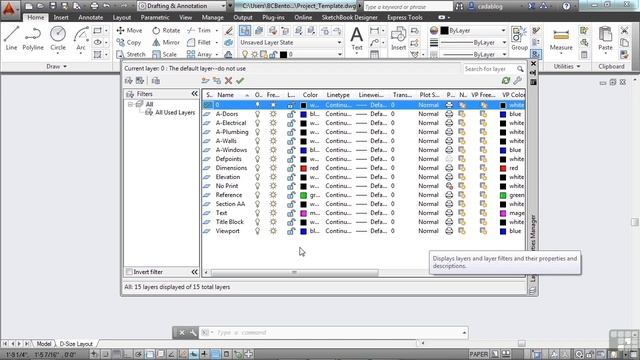The height and width of the screenshot is (360, 640).
Task: Click the red Delete Layer icon
Action: tap(229, 80)
